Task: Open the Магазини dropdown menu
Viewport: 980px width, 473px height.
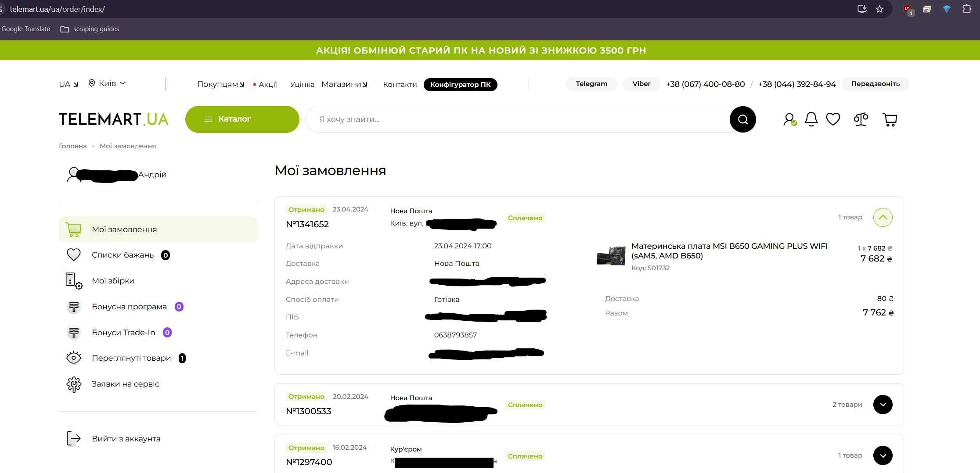Action: [344, 84]
